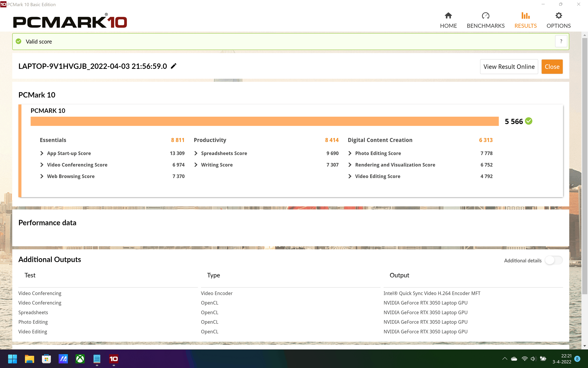
Task: Click the orange PCMark 10 score bar
Action: point(265,121)
